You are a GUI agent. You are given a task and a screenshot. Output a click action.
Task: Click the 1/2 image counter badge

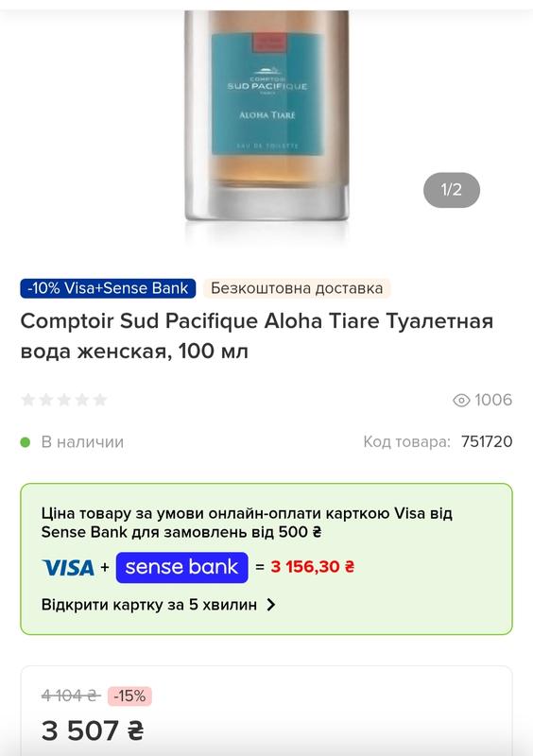coord(452,190)
